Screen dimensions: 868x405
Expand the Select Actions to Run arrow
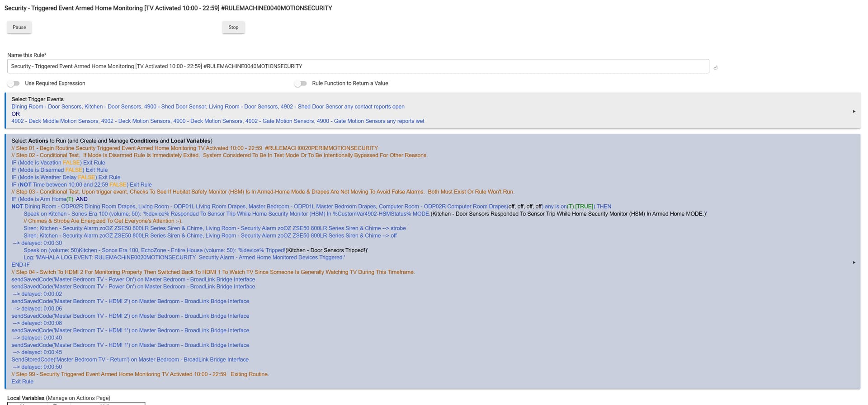point(854,262)
